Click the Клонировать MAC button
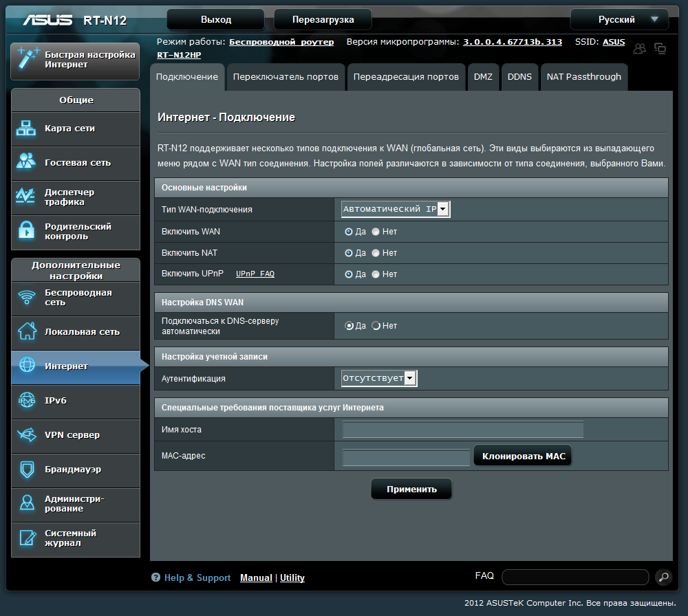The height and width of the screenshot is (616, 688). pyautogui.click(x=524, y=456)
